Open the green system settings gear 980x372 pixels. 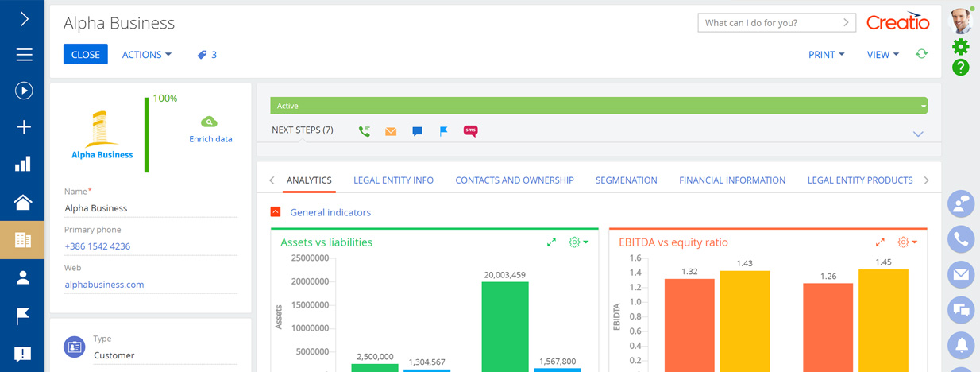[961, 47]
